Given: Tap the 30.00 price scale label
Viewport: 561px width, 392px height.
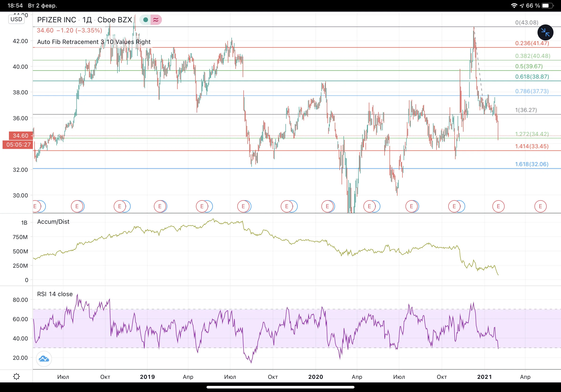Looking at the screenshot, I should coord(20,195).
